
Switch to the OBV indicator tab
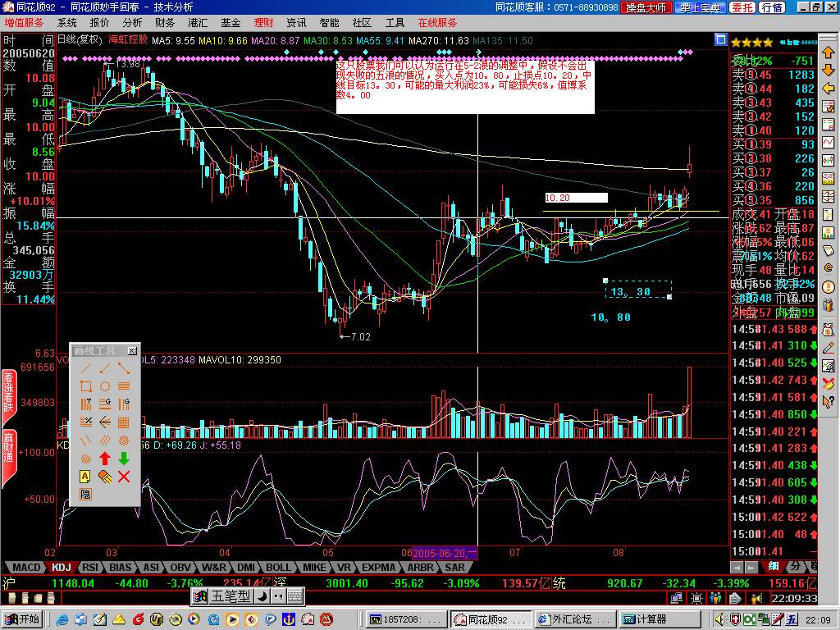pos(180,568)
